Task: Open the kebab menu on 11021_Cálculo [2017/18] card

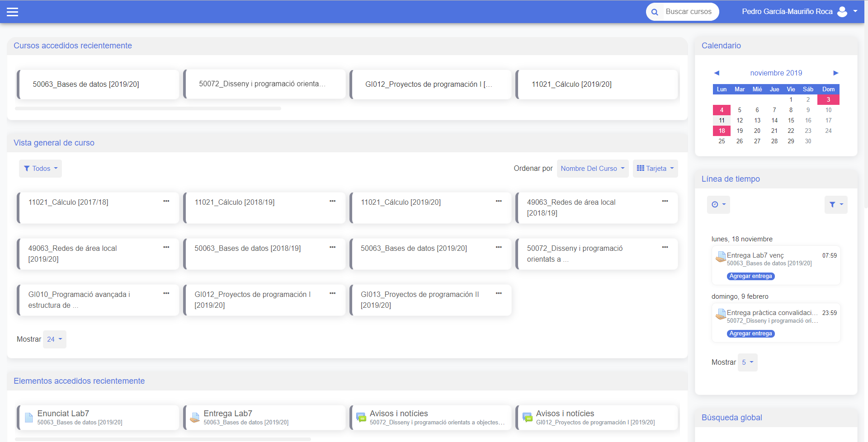Action: (166, 201)
